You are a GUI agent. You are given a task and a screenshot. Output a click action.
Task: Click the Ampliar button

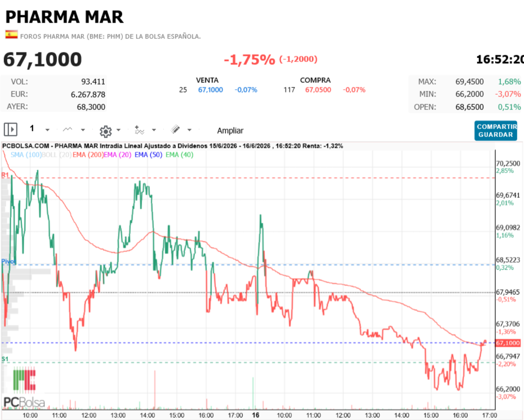pos(230,131)
